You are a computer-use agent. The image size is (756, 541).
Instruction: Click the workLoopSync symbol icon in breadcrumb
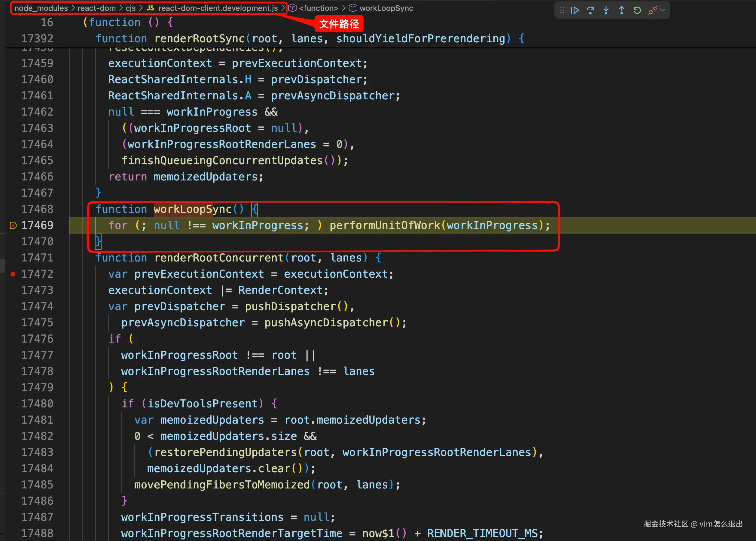pos(353,8)
